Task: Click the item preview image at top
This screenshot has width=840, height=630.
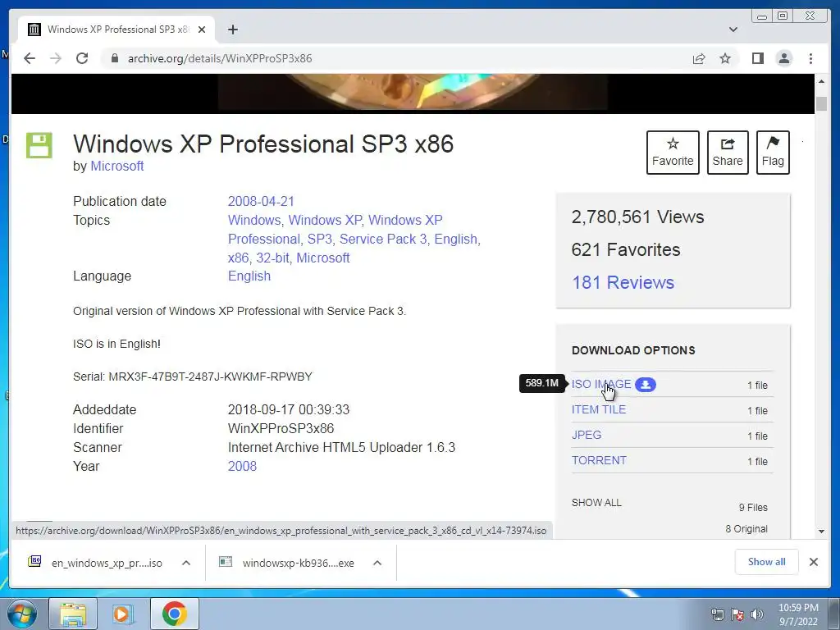Action: [x=413, y=92]
